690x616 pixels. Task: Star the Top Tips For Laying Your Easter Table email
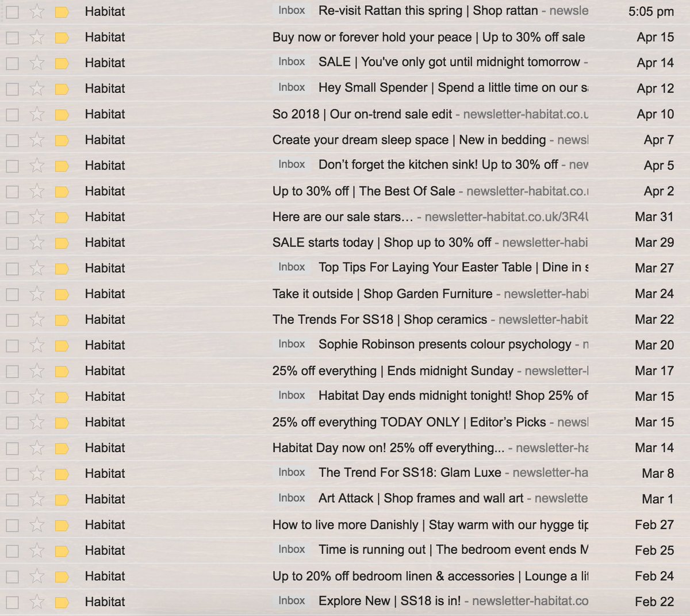37,269
